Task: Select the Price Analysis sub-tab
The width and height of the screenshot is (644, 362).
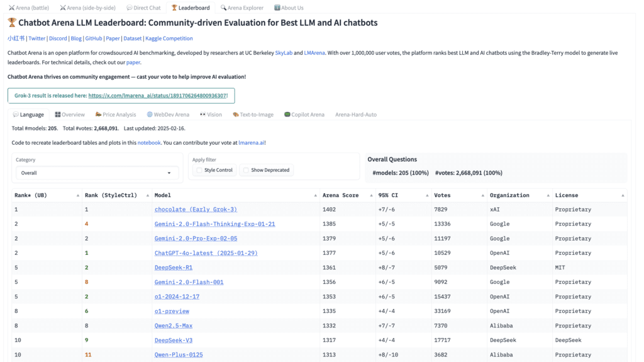Action: tap(116, 115)
